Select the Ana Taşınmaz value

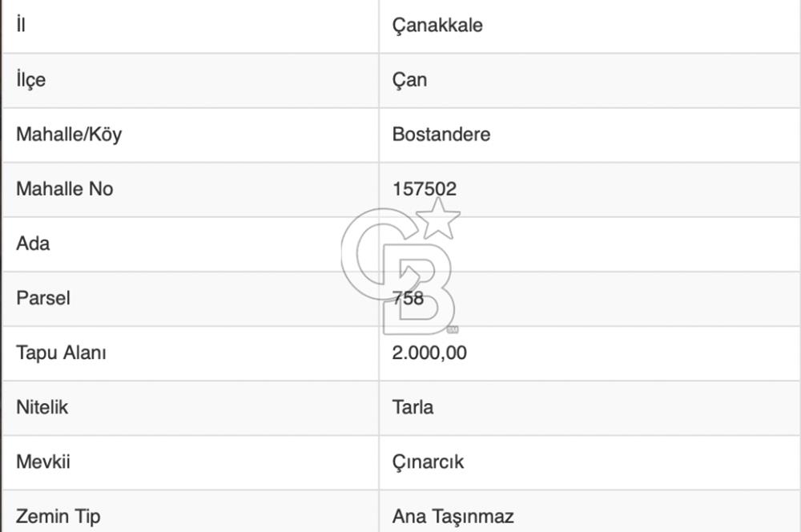[x=453, y=517]
